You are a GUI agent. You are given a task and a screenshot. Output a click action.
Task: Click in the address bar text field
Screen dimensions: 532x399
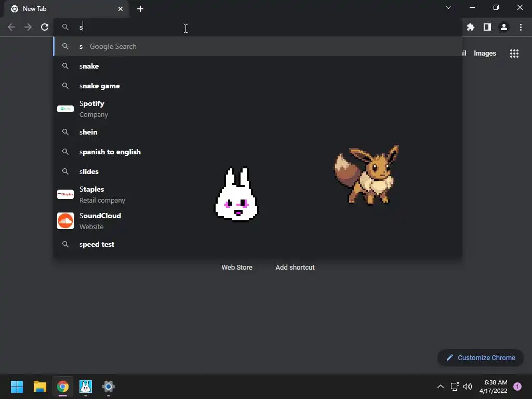coord(258,27)
